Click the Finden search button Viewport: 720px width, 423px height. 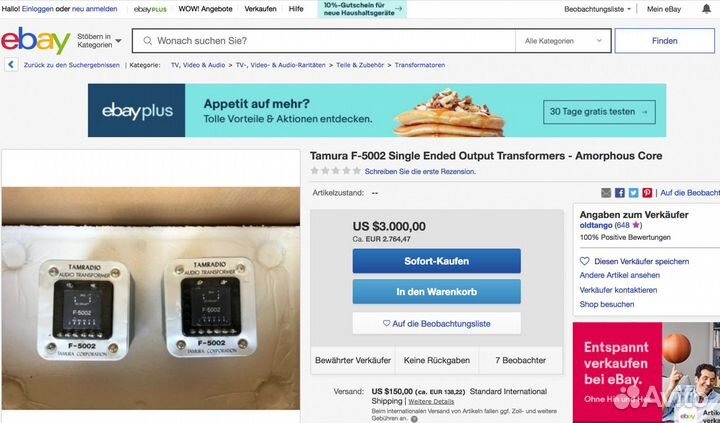(664, 41)
